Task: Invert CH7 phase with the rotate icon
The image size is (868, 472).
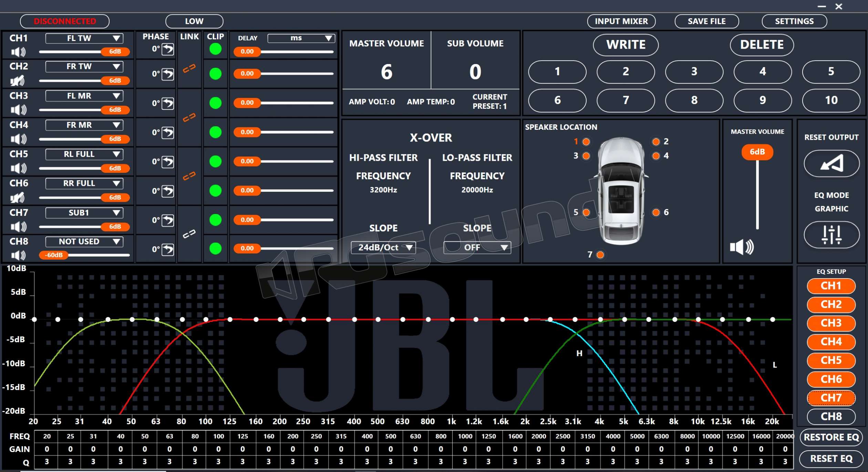Action: (168, 220)
